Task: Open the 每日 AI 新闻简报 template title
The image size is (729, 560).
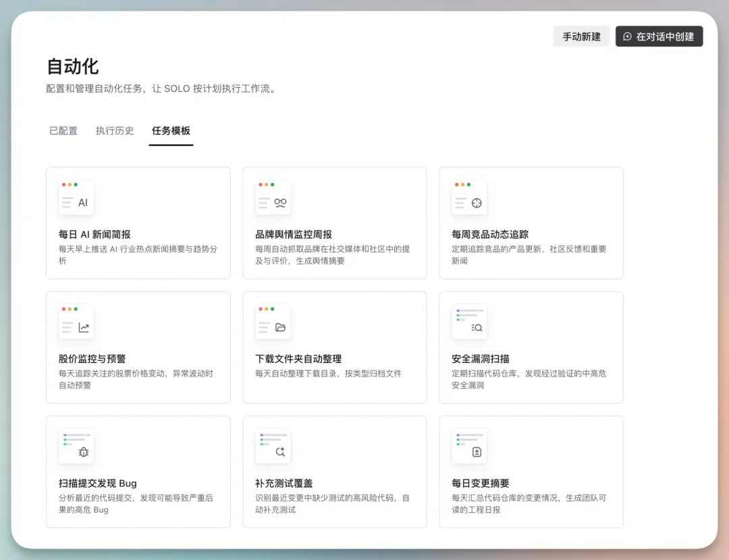Action: (94, 234)
